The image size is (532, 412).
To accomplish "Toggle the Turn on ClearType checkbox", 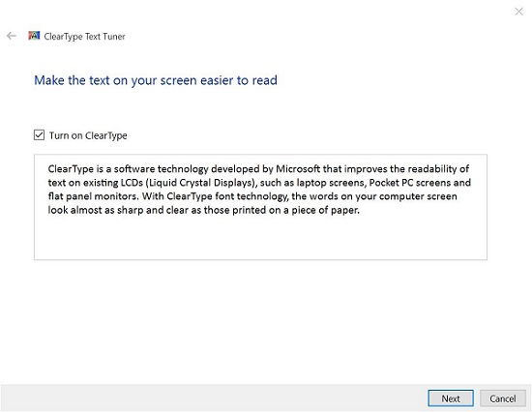I will pos(39,135).
